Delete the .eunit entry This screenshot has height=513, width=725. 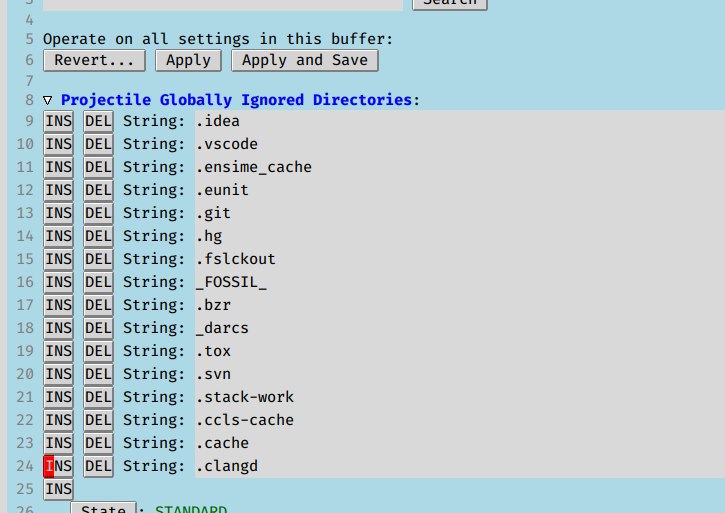click(x=98, y=191)
